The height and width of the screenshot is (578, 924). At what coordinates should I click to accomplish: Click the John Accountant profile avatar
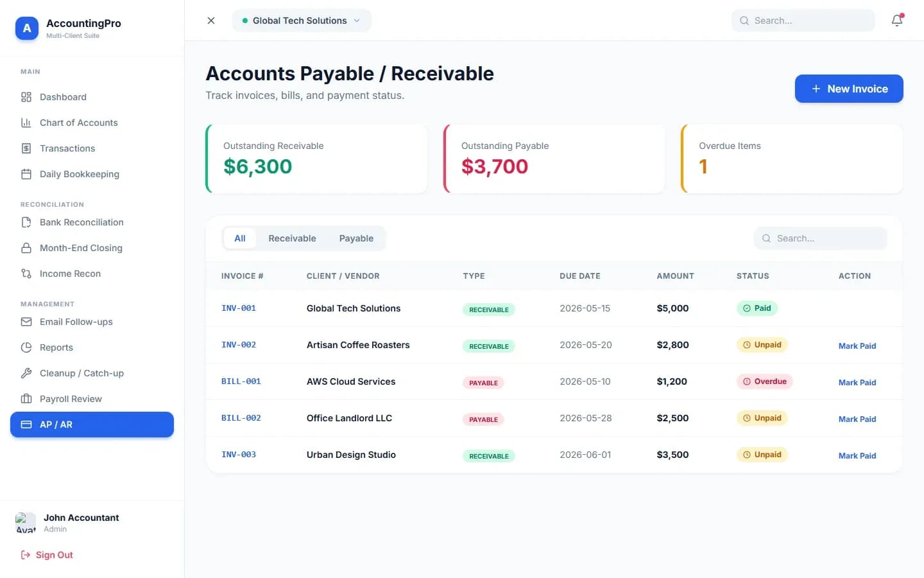26,523
